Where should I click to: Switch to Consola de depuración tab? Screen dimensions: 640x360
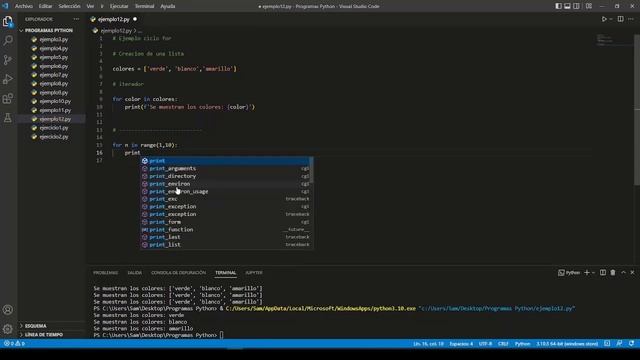pyautogui.click(x=178, y=273)
